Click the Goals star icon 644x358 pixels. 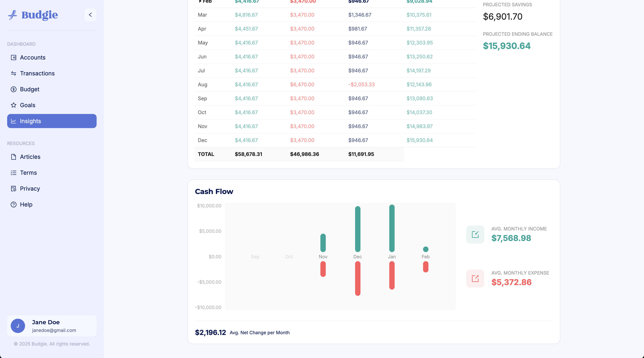[x=13, y=105]
